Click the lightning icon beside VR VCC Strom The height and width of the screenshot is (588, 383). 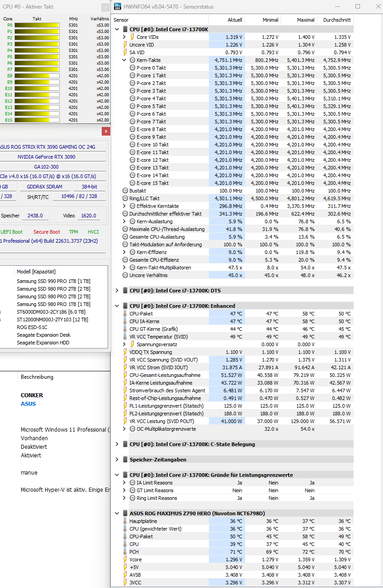[125, 367]
